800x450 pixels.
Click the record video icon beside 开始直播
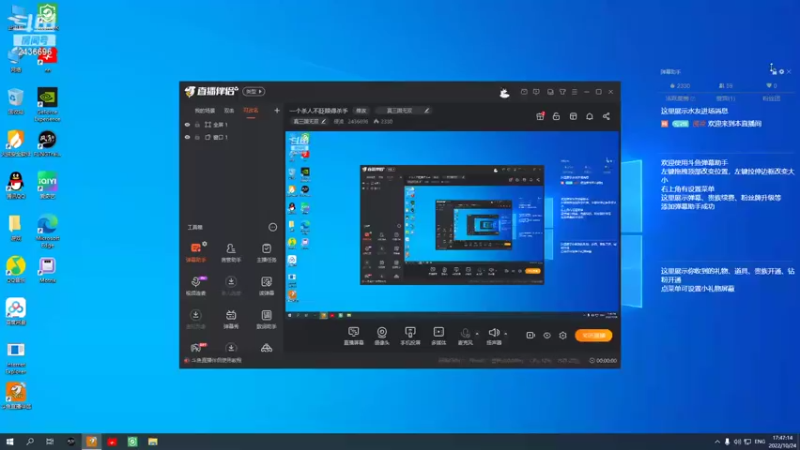[531, 335]
